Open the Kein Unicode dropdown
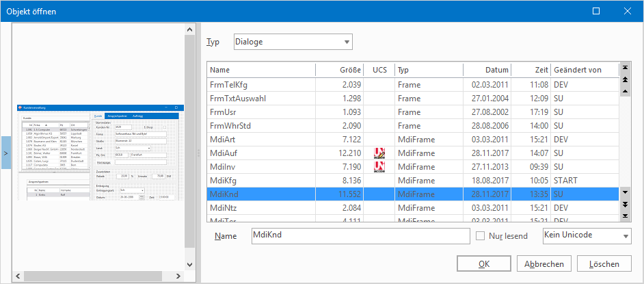The width and height of the screenshot is (644, 284). click(x=586, y=235)
